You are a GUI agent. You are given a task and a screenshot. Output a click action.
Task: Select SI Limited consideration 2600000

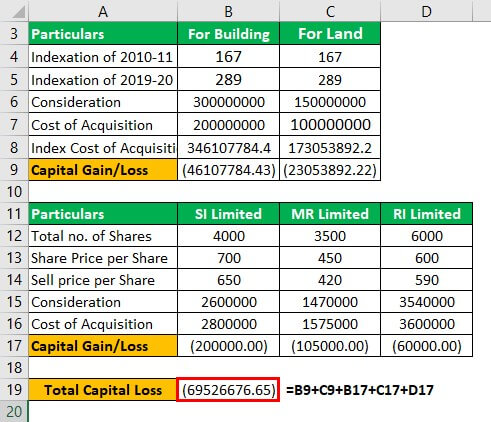point(228,302)
